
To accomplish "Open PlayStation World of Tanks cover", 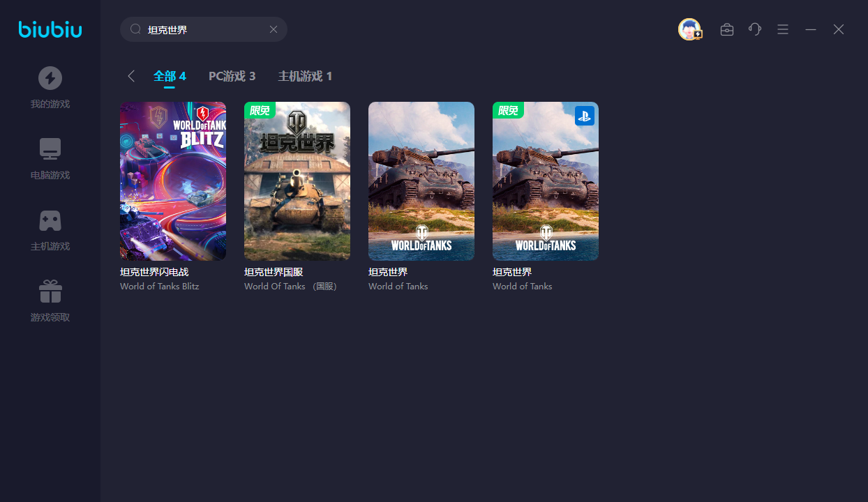I will (546, 181).
